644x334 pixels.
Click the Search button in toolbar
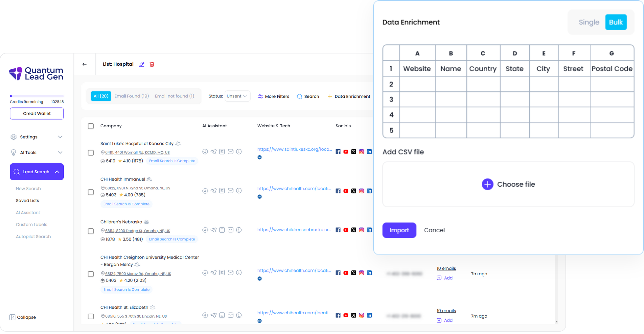[308, 96]
